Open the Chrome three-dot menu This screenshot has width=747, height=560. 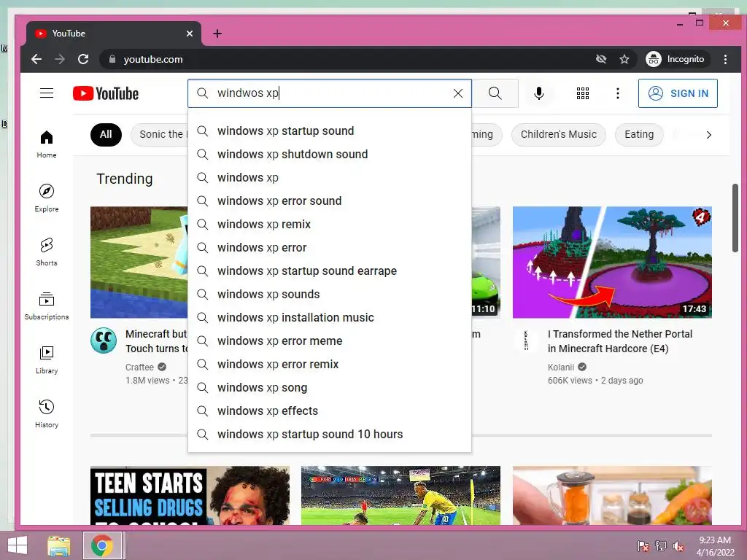click(x=725, y=59)
